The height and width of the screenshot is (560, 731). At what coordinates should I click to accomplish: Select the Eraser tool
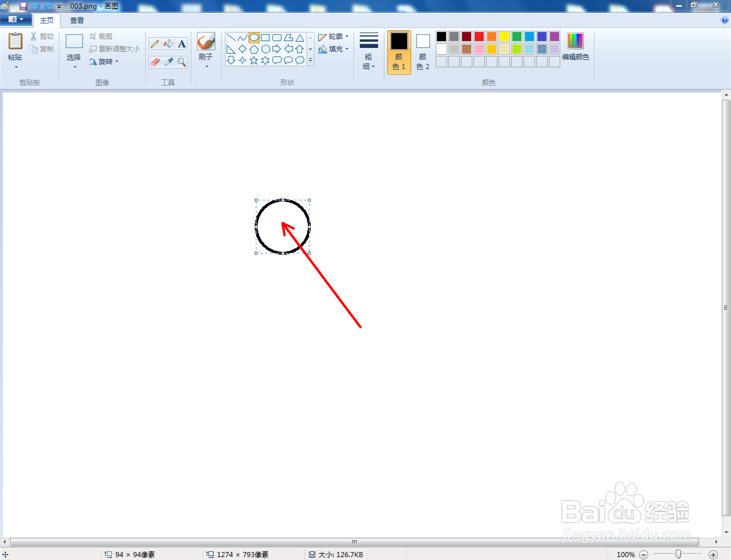[155, 62]
